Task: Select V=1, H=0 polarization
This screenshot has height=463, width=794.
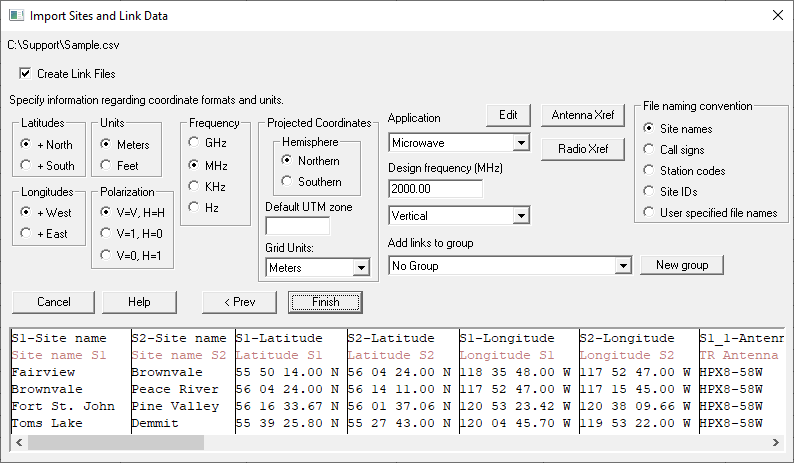Action: click(108, 233)
